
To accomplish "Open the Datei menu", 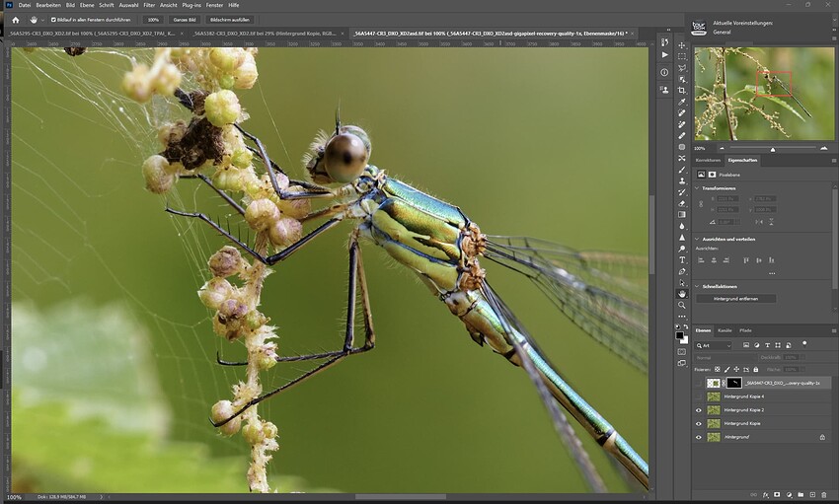I will point(25,5).
